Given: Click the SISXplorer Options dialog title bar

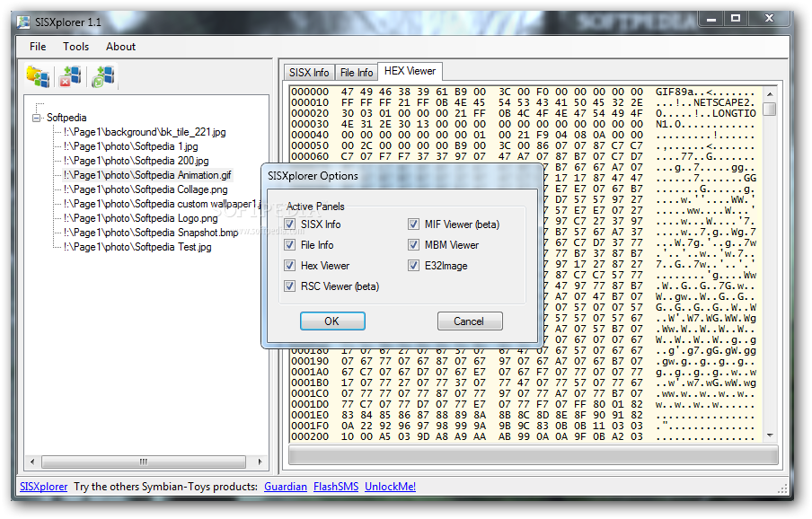Looking at the screenshot, I should [x=402, y=176].
